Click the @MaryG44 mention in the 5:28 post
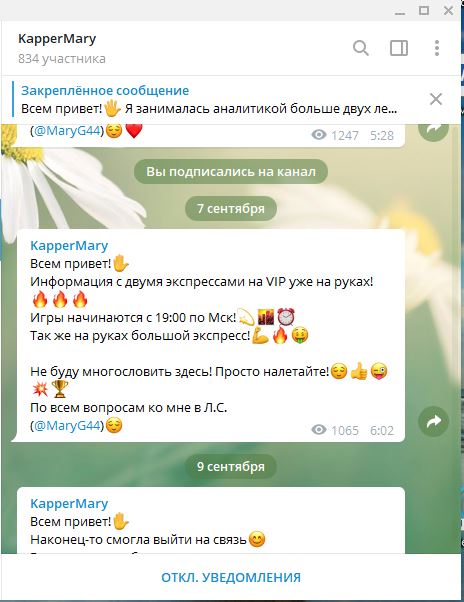 (67, 131)
